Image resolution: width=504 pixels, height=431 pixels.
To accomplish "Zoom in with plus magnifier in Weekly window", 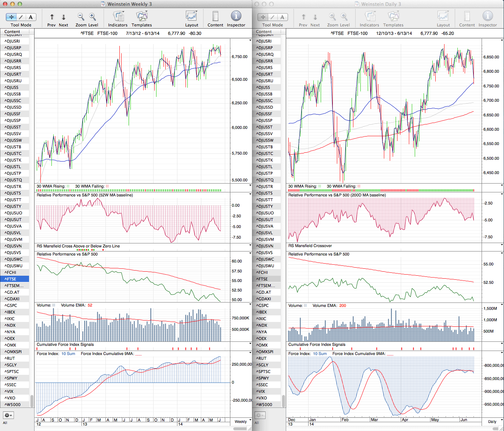I will click(x=93, y=17).
